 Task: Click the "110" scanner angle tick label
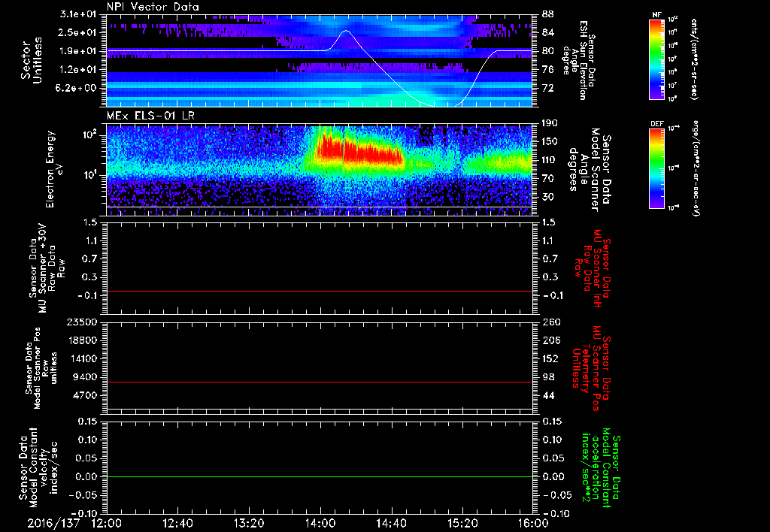click(550, 160)
